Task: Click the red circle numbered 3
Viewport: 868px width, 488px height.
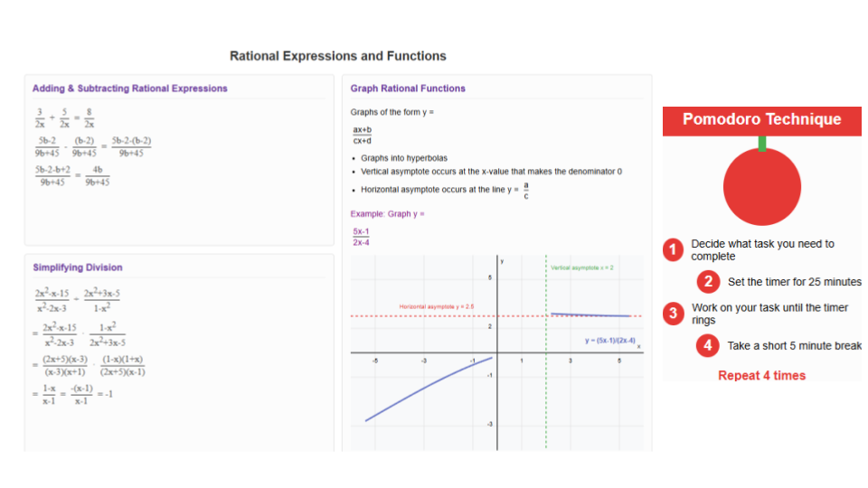Action: (x=673, y=314)
